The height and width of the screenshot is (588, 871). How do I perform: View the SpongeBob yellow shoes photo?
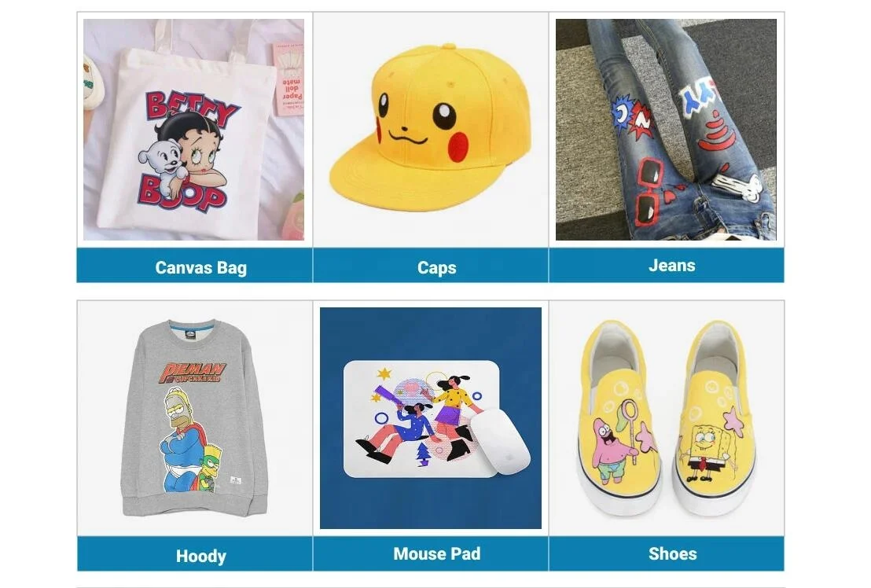click(666, 418)
